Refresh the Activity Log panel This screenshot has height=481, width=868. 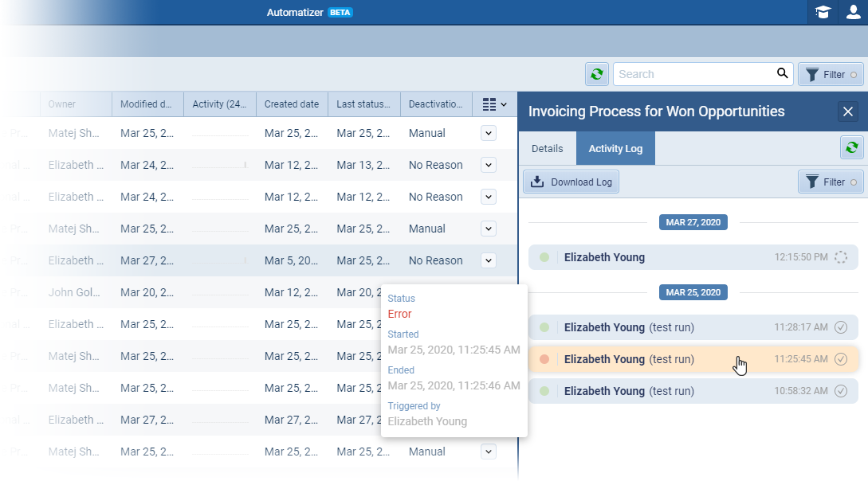852,147
